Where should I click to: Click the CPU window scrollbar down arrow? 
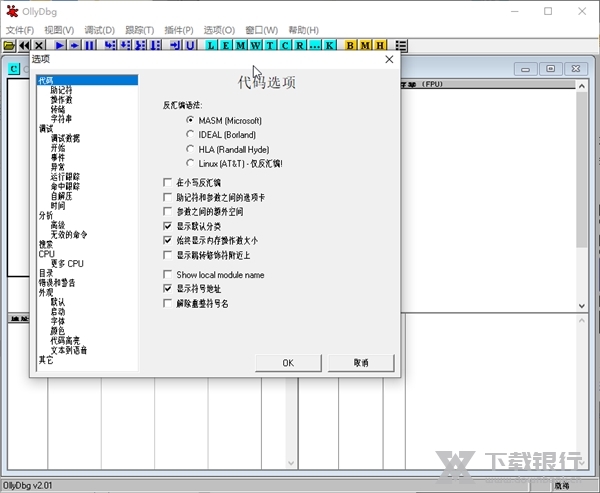pos(582,306)
